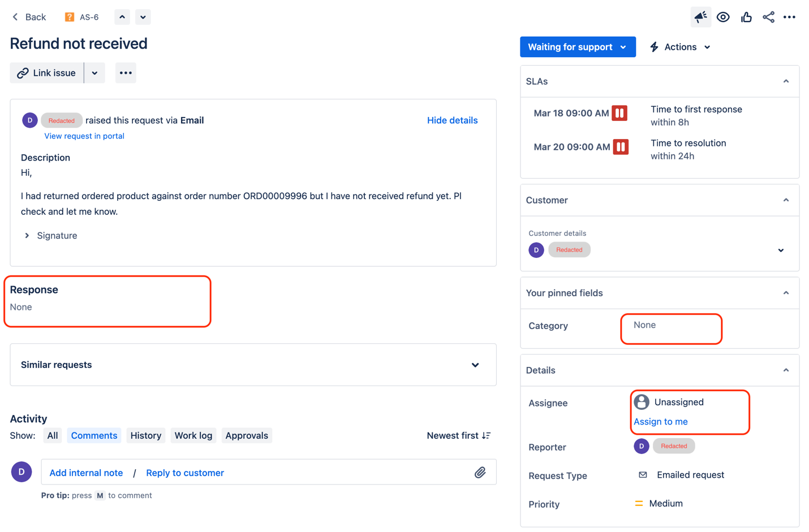Expand the Signature section

50,236
